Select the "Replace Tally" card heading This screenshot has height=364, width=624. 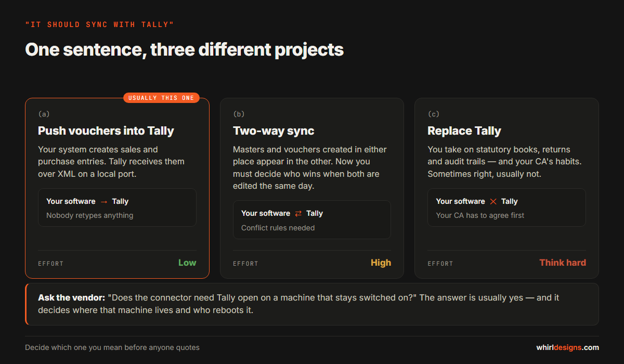pos(464,131)
